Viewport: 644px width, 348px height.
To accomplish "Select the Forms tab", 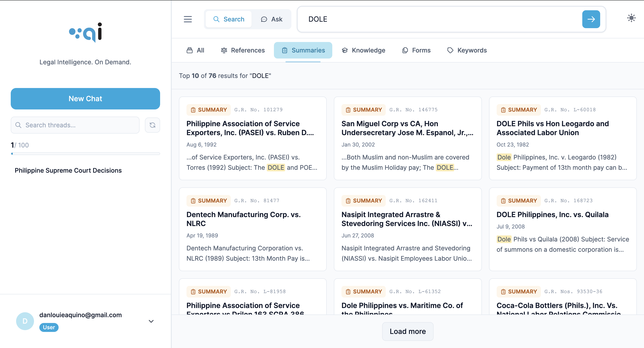I will coord(416,50).
